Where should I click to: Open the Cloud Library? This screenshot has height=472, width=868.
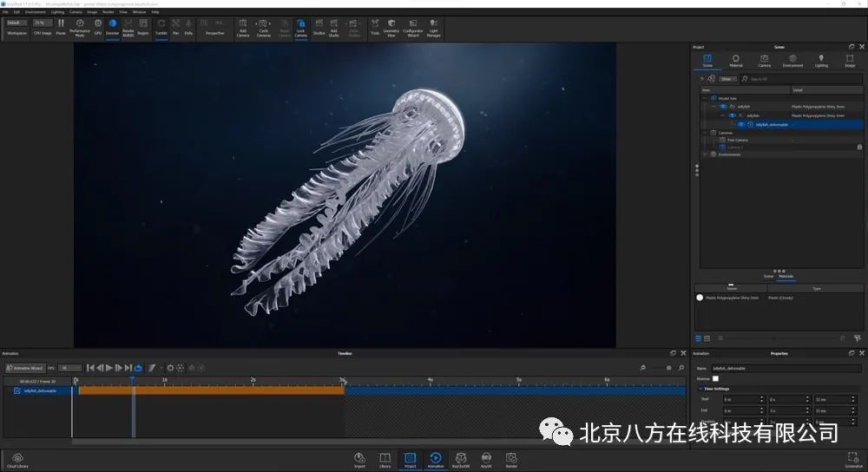17,461
